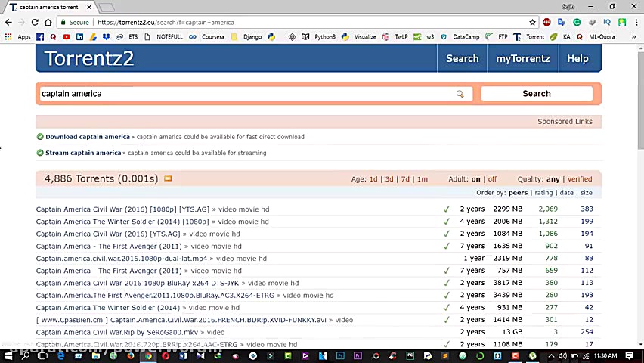The image size is (644, 363).
Task: Open Grammarly extension icon
Action: (577, 22)
